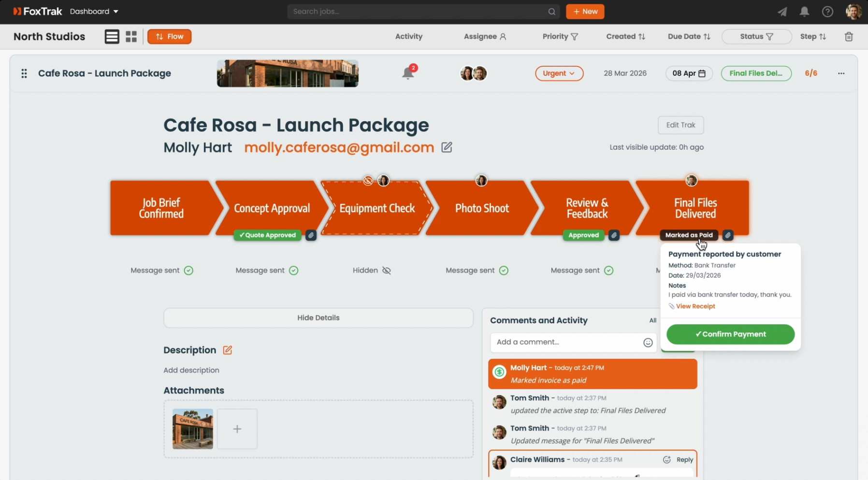Toggle the Approved badge on Review & Feedback

pyautogui.click(x=583, y=235)
